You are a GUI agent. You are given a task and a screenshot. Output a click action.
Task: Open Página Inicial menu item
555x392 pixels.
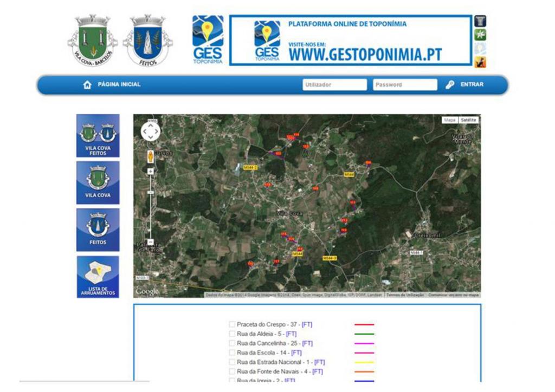120,84
